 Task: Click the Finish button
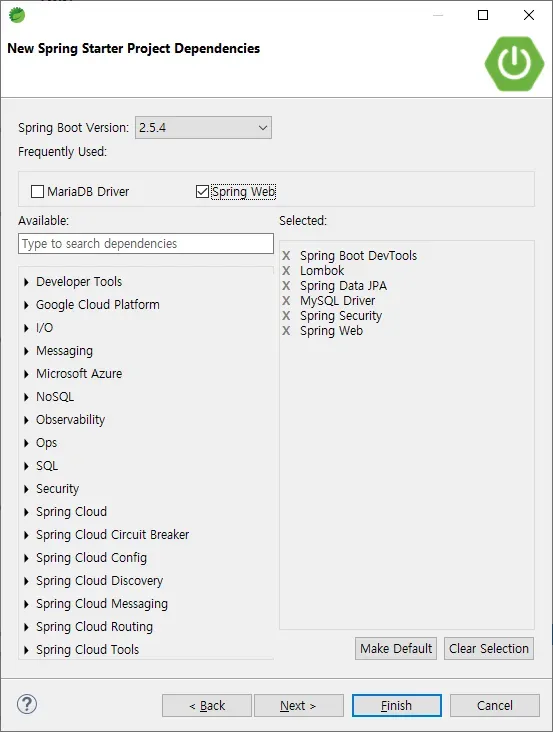coord(397,705)
